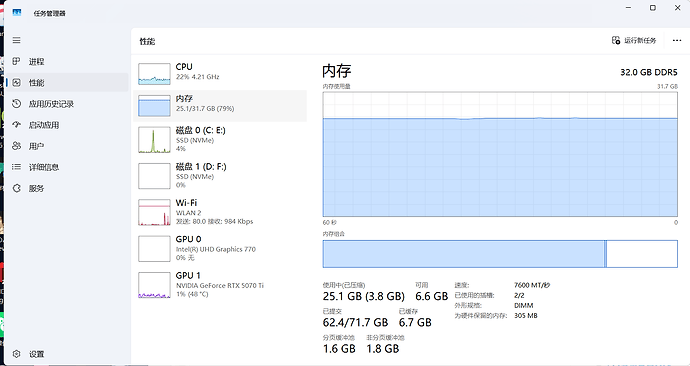The height and width of the screenshot is (366, 690).
Task: Minimize the Task Manager window
Action: coord(629,7)
